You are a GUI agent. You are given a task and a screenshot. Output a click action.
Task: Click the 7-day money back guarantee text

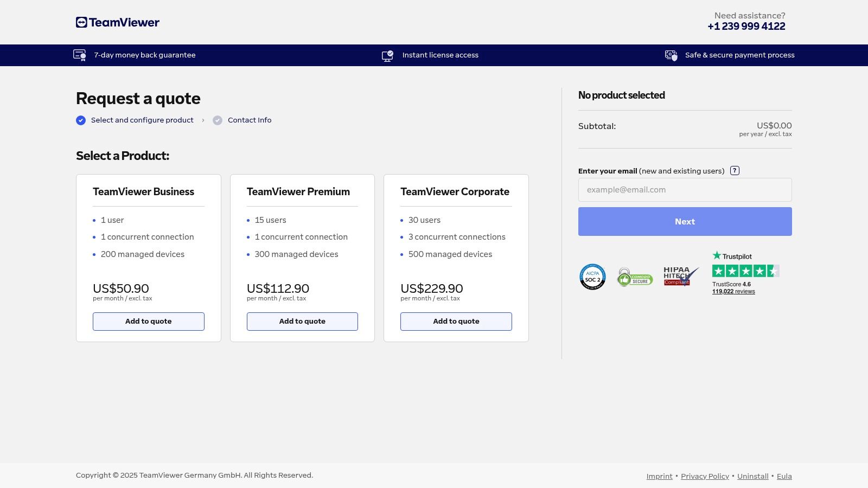coord(145,55)
